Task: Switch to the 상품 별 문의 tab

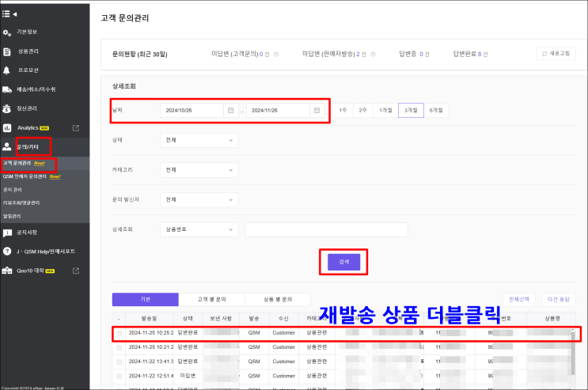Action: pos(278,299)
